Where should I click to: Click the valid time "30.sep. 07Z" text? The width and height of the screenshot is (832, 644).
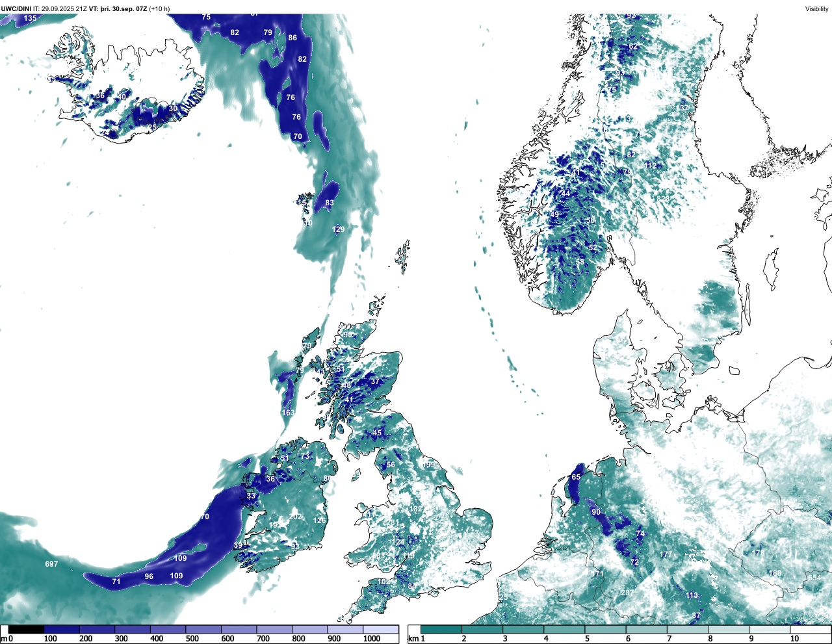(x=129, y=8)
